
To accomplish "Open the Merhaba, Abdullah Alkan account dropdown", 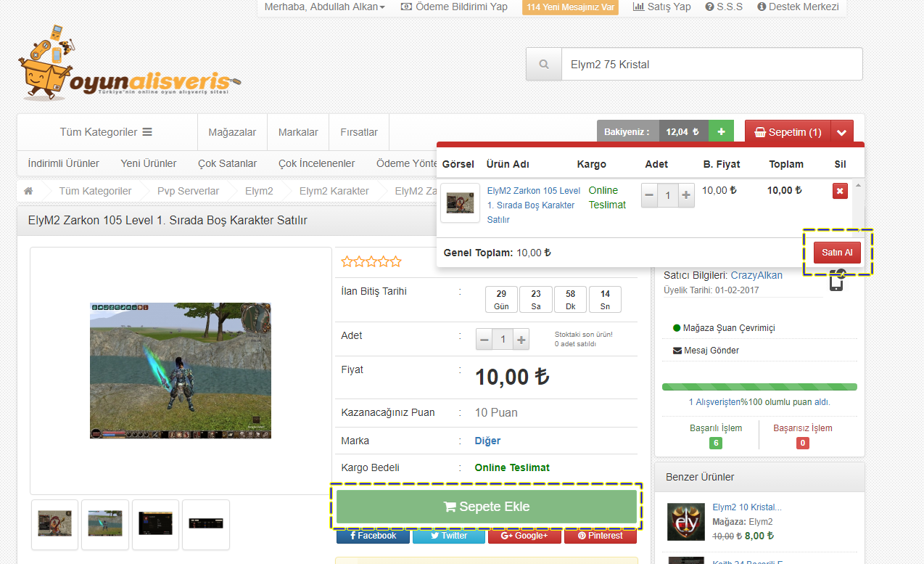I will [x=324, y=7].
